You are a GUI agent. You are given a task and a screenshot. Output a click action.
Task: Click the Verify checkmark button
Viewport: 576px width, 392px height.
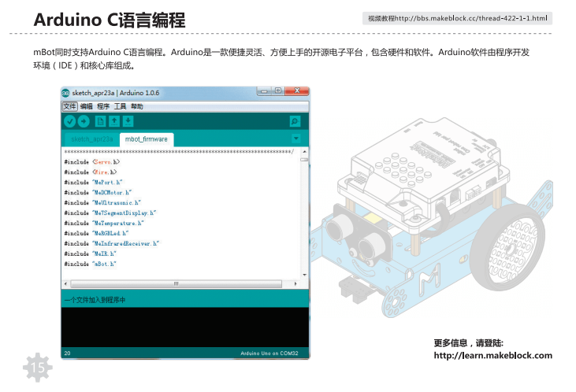tap(69, 121)
